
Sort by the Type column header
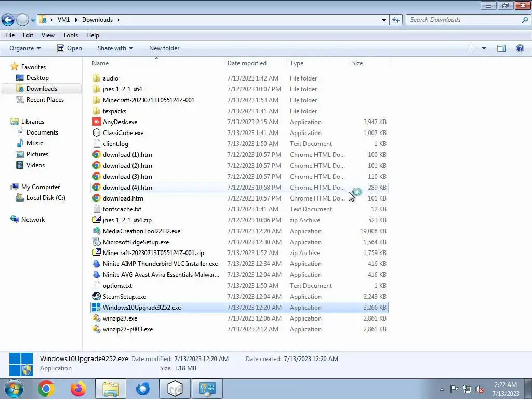(317, 63)
